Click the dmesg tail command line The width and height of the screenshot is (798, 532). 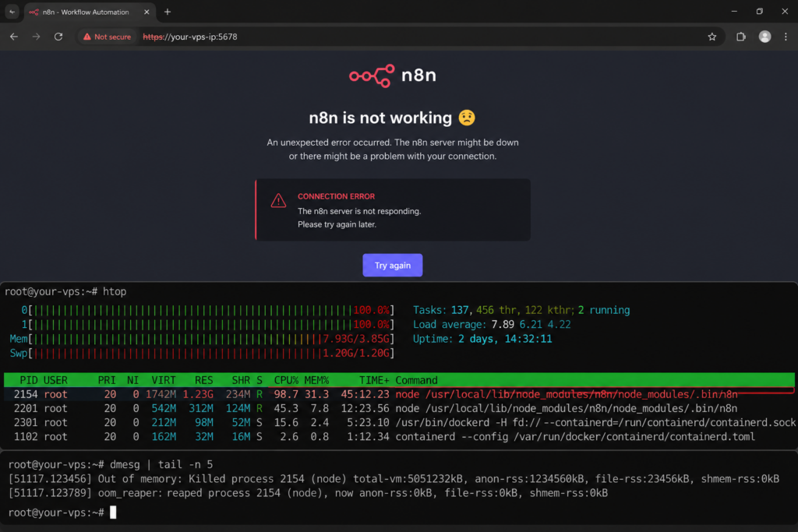pos(111,464)
